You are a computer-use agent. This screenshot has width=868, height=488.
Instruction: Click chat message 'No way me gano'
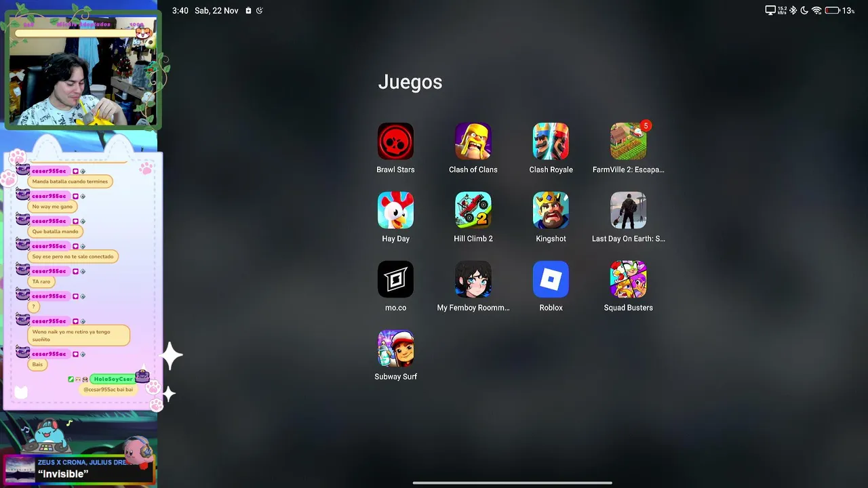[x=52, y=207]
